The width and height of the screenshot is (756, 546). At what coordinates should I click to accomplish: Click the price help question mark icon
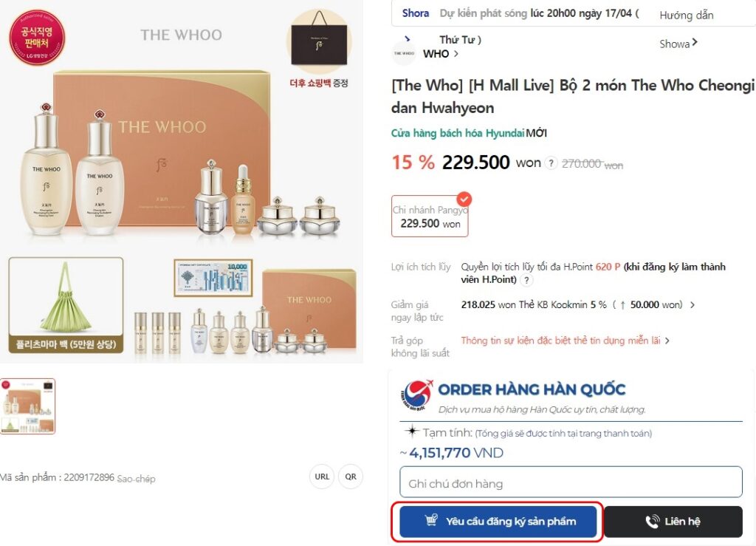tap(551, 163)
